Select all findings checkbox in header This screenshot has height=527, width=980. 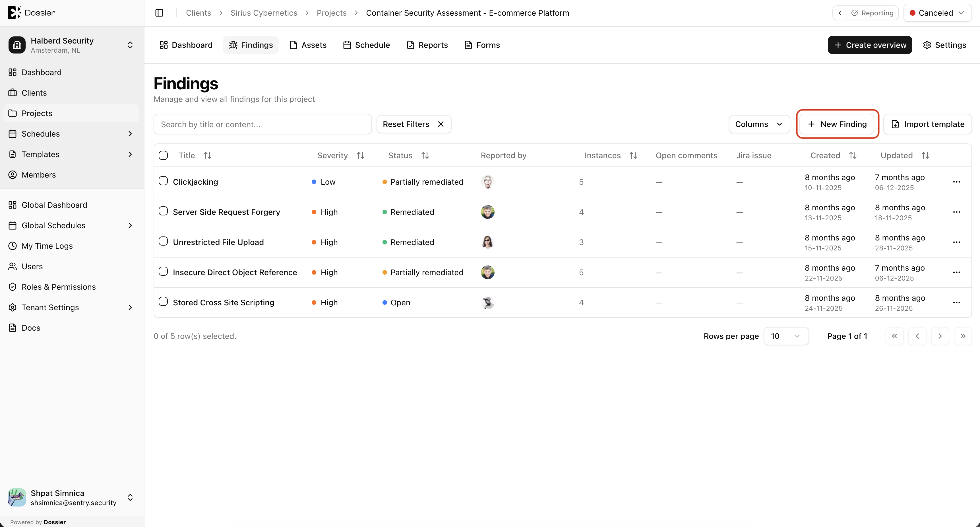point(163,155)
